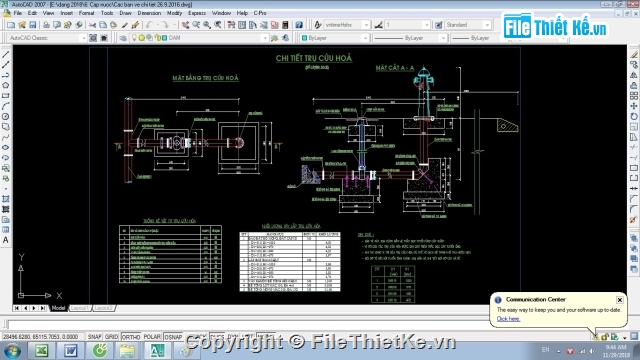Viewport: 640px width, 360px height.
Task: Toggle the DAM layer freeze sun icon
Action: click(142, 38)
